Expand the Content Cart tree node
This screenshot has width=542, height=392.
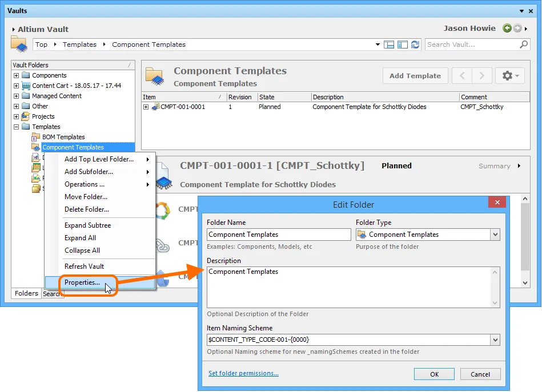click(16, 86)
